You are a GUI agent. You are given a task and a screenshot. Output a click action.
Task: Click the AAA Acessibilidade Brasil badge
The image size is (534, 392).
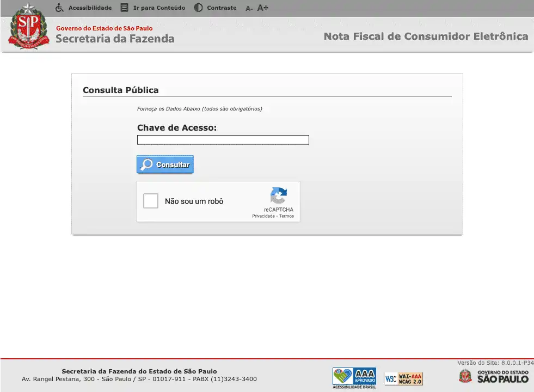click(354, 378)
